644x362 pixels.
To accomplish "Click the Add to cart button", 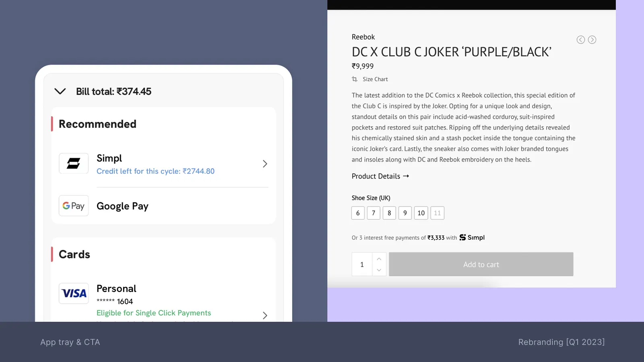I will (481, 264).
